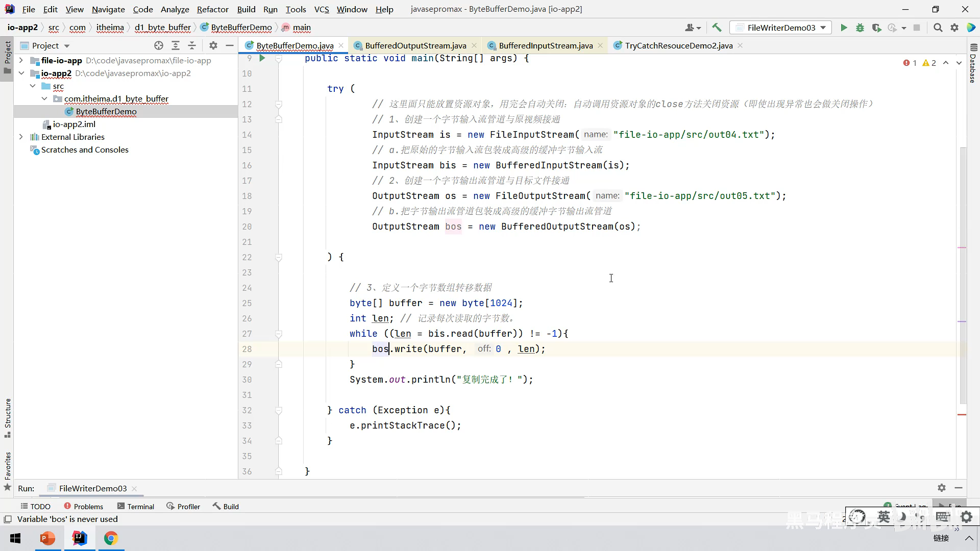
Task: Click the locate opened file target icon
Action: (x=159, y=45)
